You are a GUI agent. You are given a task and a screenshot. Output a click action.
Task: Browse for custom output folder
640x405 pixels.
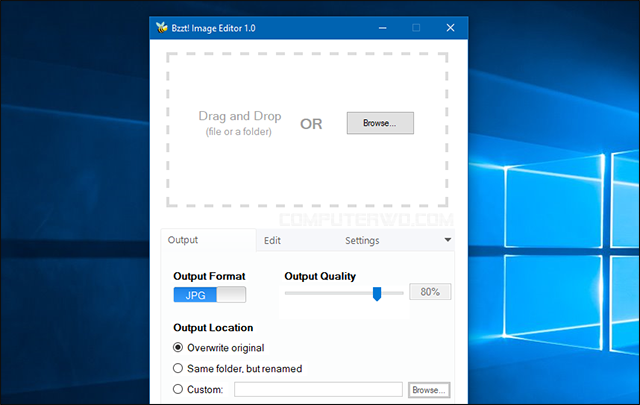[x=429, y=390]
